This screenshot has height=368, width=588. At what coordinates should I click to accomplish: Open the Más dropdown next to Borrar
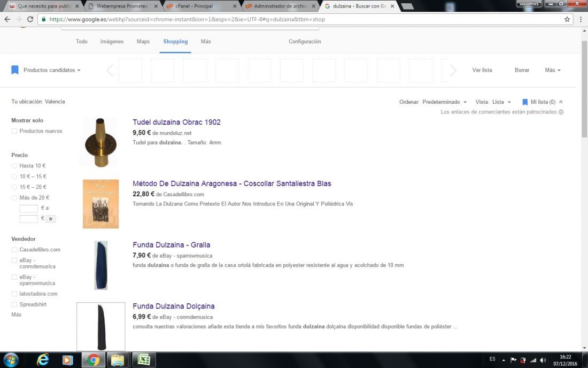click(553, 70)
